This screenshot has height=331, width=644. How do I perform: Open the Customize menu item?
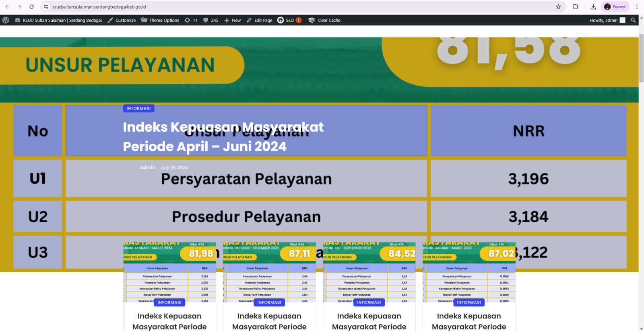point(122,20)
